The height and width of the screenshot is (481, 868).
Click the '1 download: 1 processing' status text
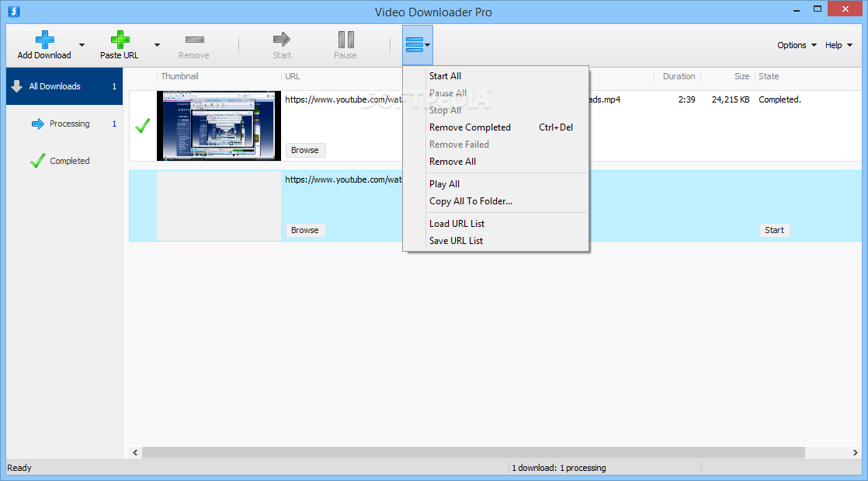[x=558, y=469]
